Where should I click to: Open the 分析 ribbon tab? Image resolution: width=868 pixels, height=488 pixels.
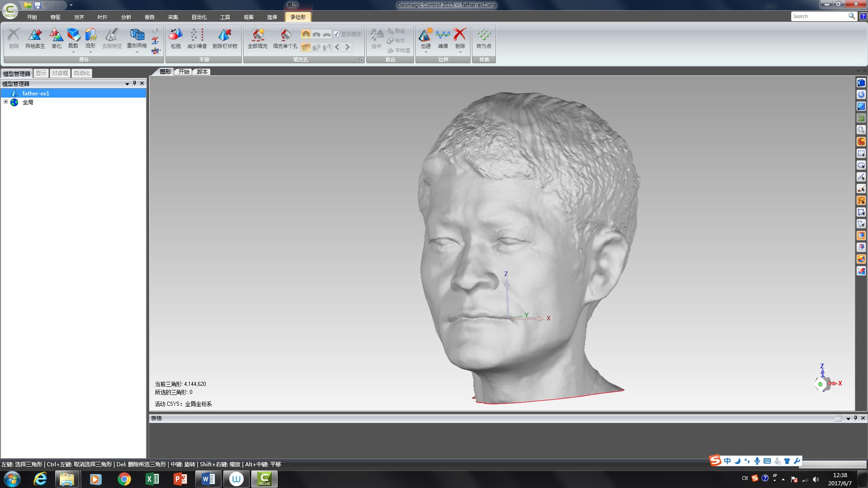coord(127,17)
